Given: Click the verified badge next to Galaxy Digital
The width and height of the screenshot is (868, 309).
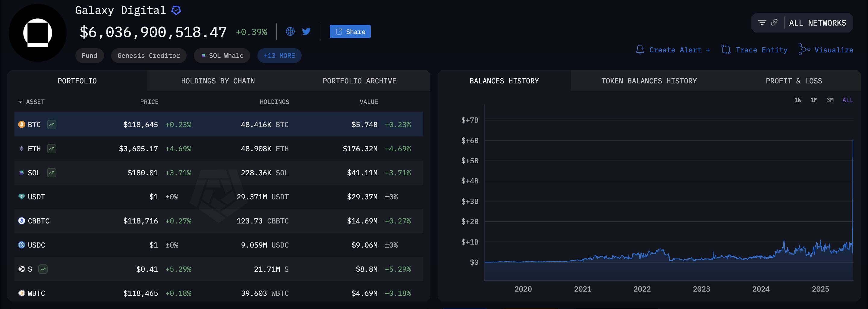Looking at the screenshot, I should pyautogui.click(x=176, y=11).
